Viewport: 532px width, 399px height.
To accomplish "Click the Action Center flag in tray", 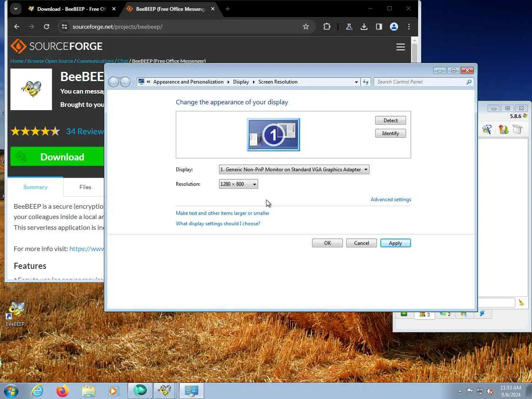I will coord(470,391).
